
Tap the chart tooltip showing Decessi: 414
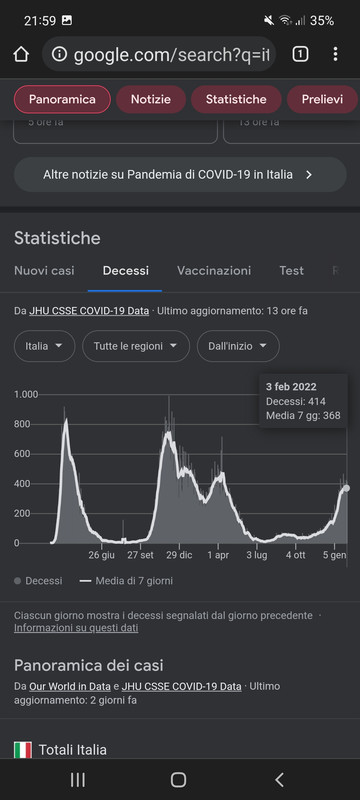click(x=303, y=401)
